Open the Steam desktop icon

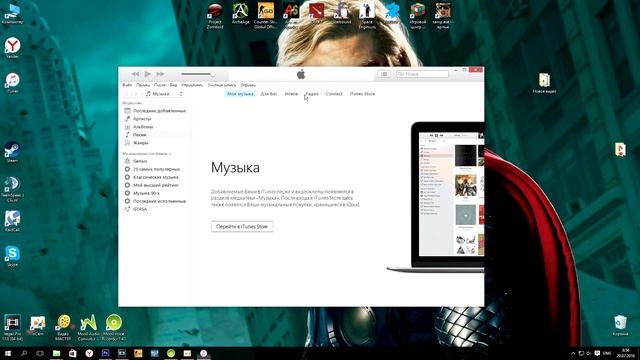coord(12,152)
